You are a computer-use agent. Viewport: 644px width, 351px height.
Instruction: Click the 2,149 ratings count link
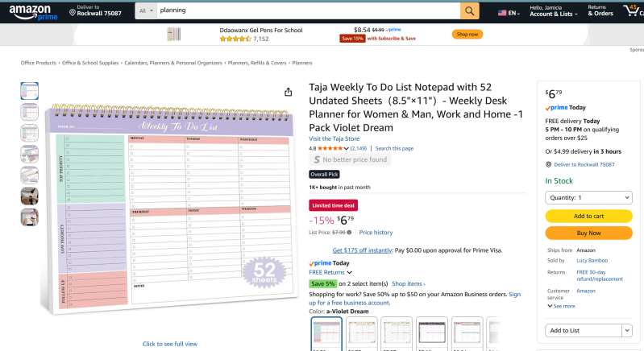point(359,148)
